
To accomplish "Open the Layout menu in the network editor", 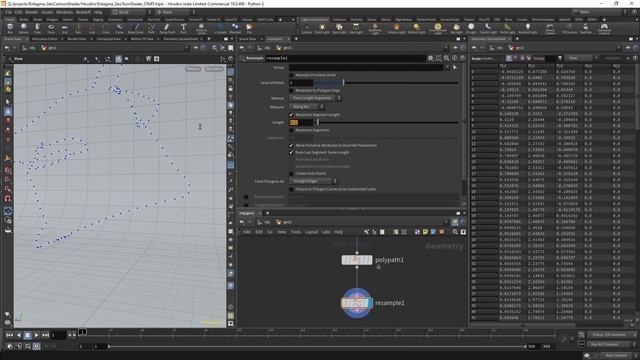I will coord(311,232).
